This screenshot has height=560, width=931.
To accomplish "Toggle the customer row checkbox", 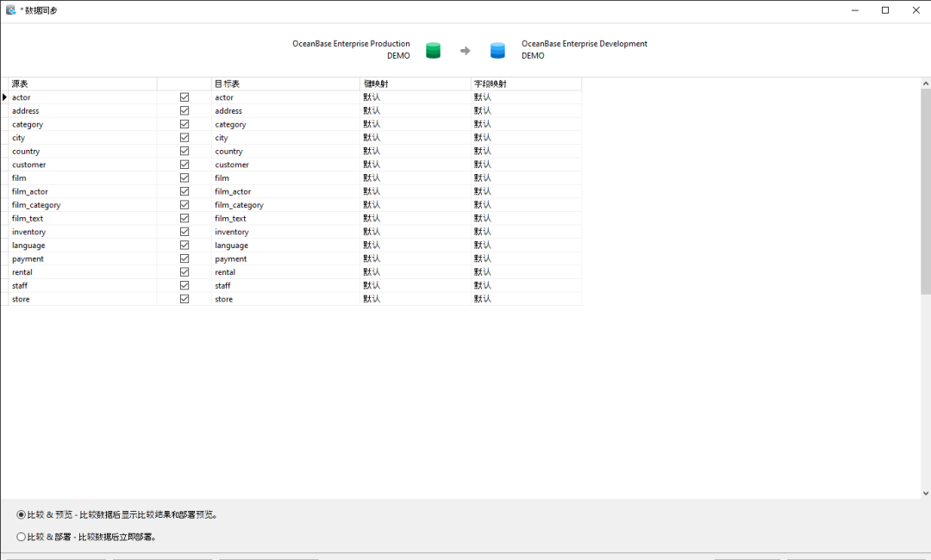I will point(184,165).
